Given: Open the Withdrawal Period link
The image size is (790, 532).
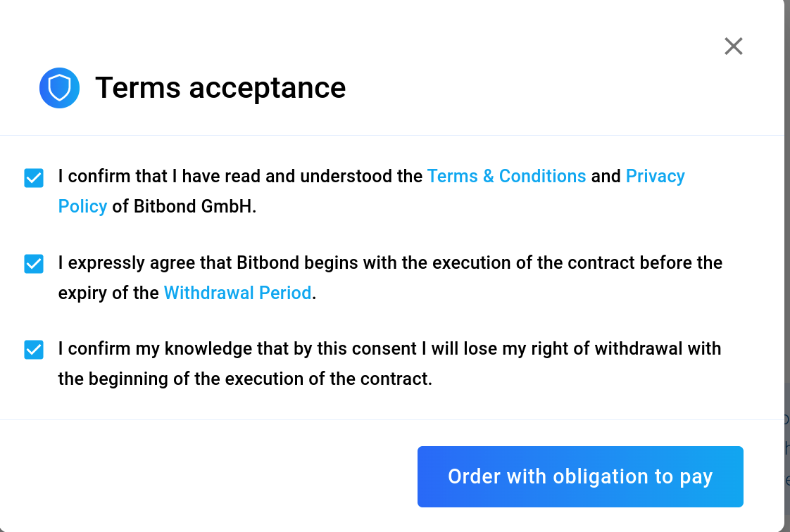Looking at the screenshot, I should pyautogui.click(x=237, y=293).
